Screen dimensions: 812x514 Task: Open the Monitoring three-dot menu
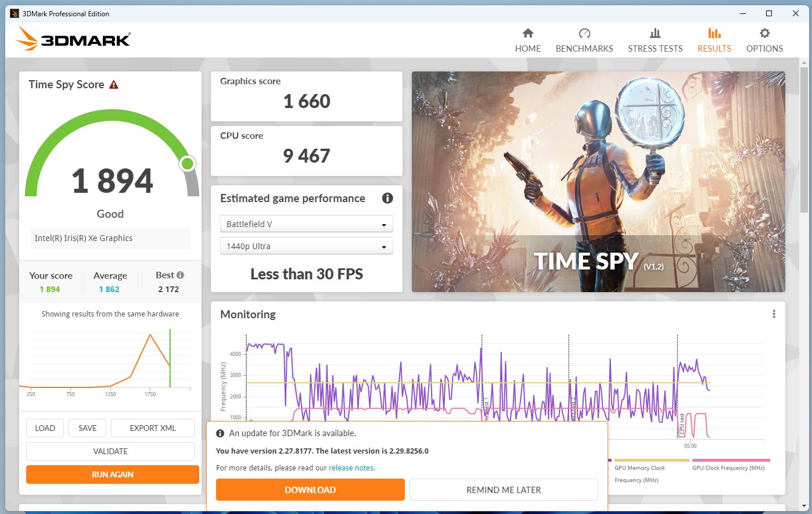coord(774,314)
